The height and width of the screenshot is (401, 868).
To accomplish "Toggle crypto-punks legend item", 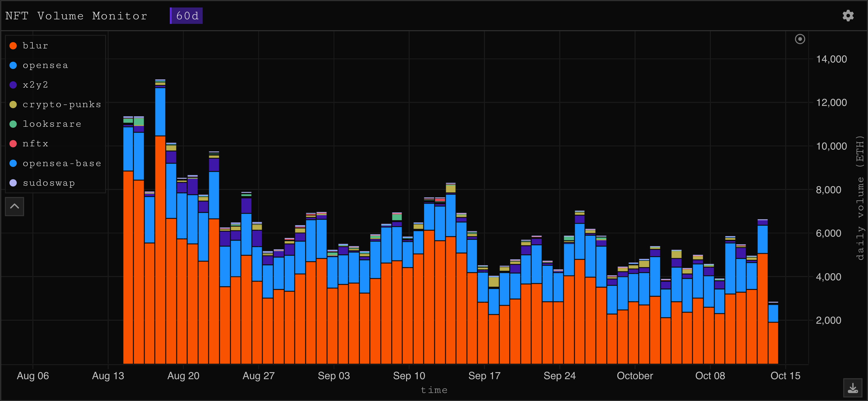I will coord(62,104).
